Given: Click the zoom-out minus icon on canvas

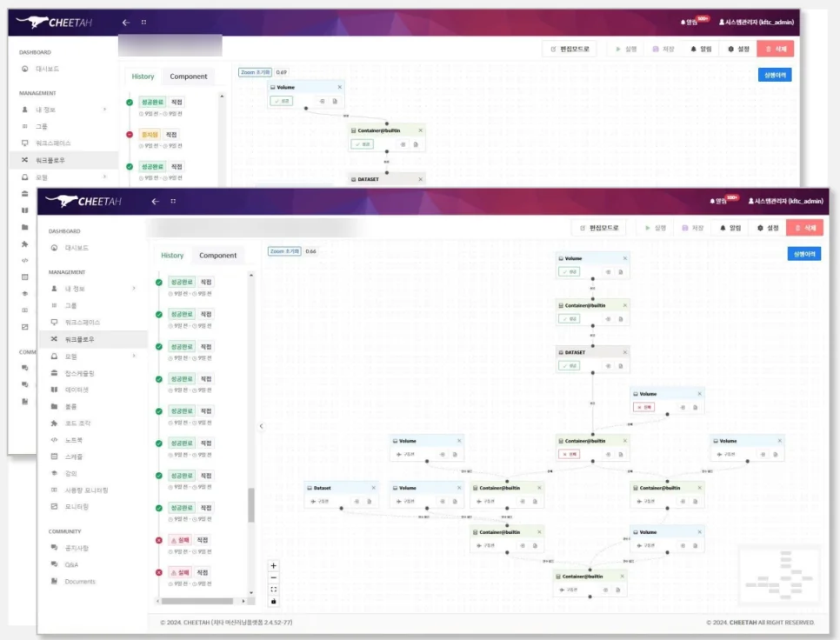Looking at the screenshot, I should 273,577.
